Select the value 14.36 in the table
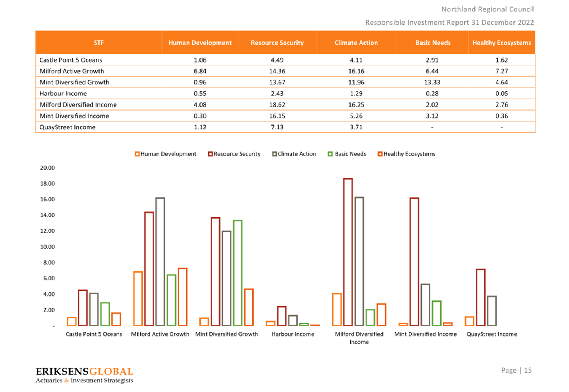Viewport: 569px width, 392px height. pyautogui.click(x=277, y=71)
